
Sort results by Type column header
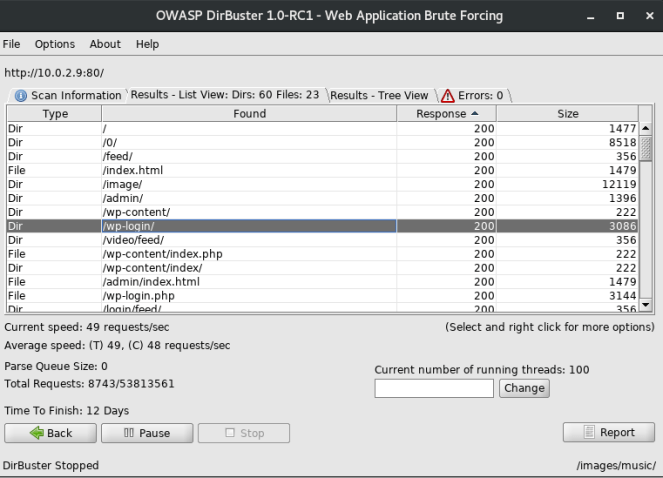click(55, 114)
